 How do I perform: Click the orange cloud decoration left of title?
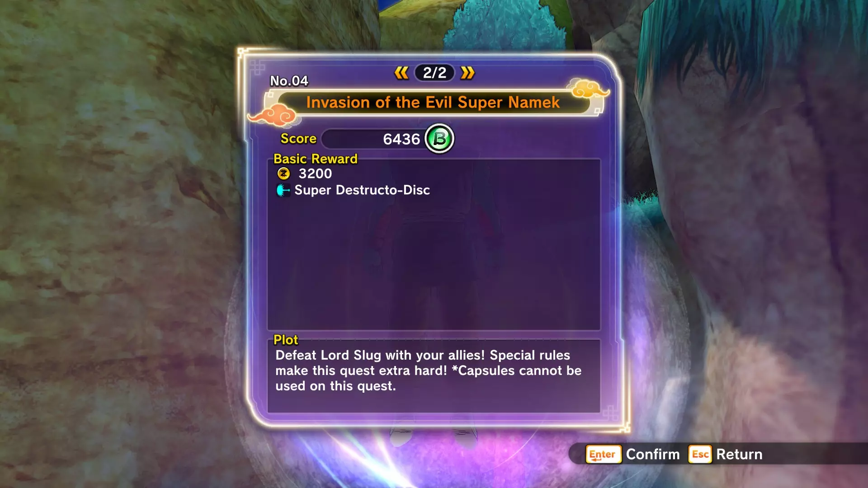click(274, 115)
